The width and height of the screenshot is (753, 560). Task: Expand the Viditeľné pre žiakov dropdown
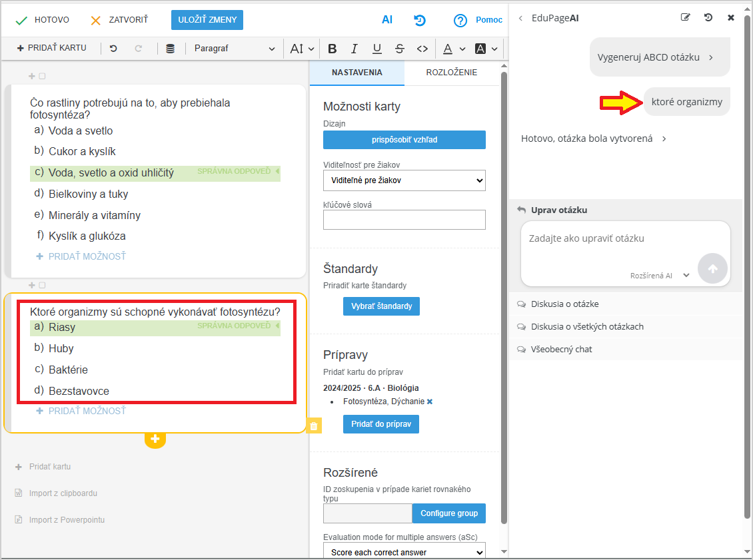point(404,180)
